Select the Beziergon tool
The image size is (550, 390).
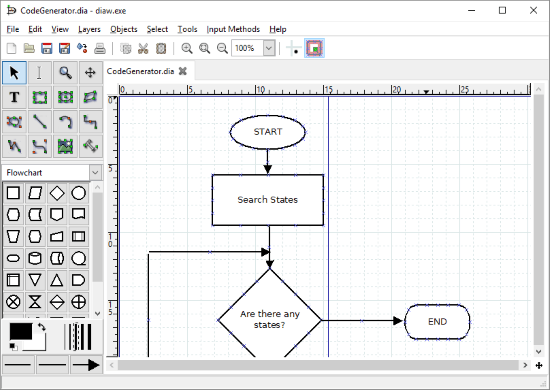tap(14, 122)
